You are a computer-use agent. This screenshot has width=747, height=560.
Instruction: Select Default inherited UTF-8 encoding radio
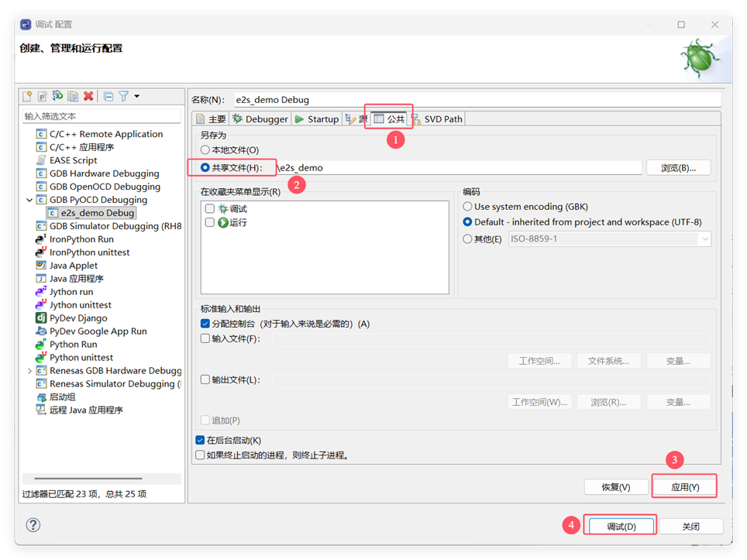click(x=468, y=222)
